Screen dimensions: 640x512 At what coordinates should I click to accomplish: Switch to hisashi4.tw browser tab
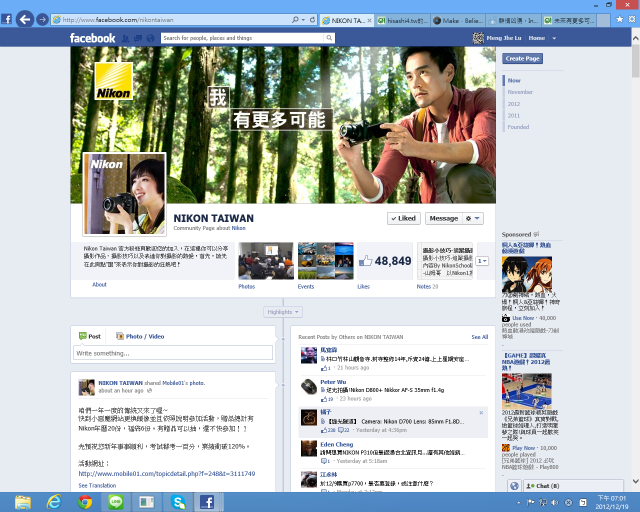(402, 20)
